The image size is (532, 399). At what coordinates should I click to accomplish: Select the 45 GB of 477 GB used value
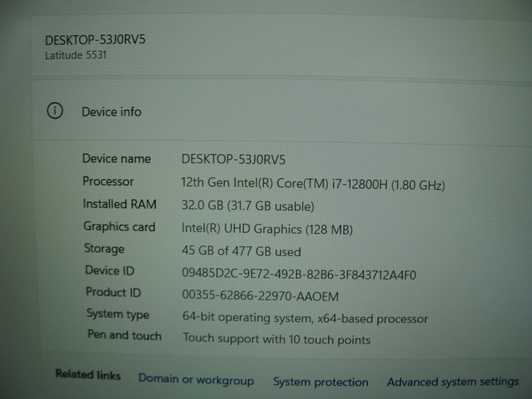(241, 251)
